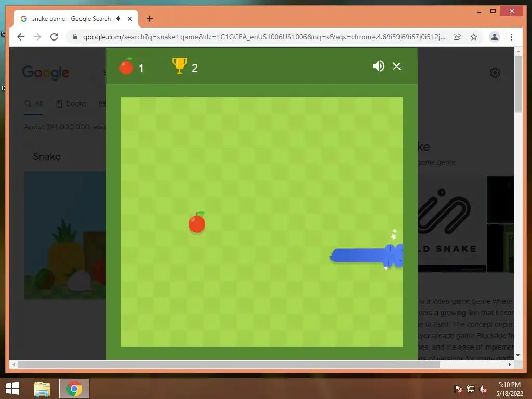The image size is (532, 399).
Task: Close the snake game browser tab
Action: 130,19
